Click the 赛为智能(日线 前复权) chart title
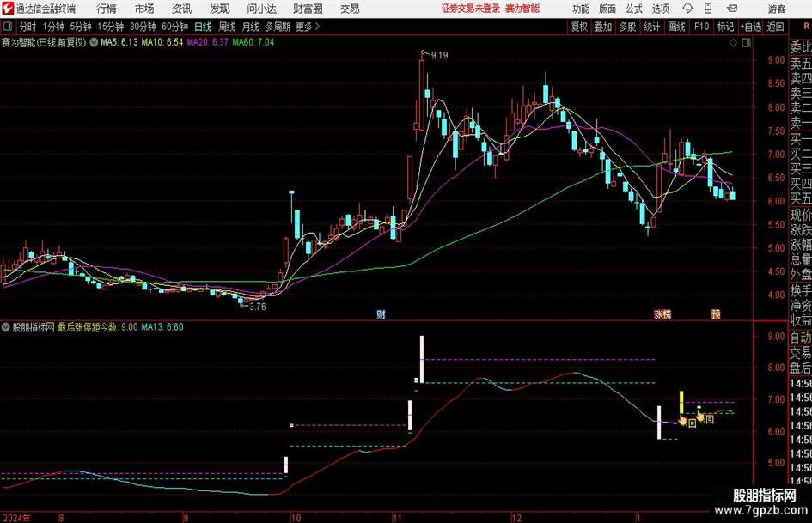 [44, 42]
